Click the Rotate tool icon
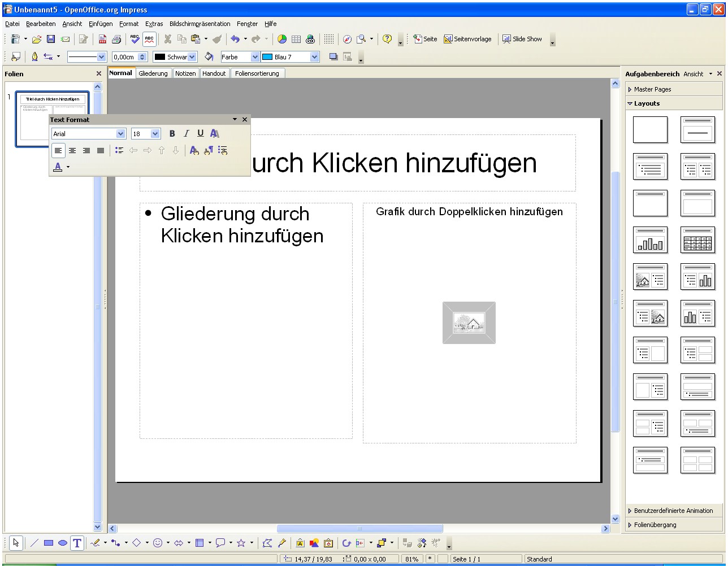The width and height of the screenshot is (728, 566). coord(346,543)
